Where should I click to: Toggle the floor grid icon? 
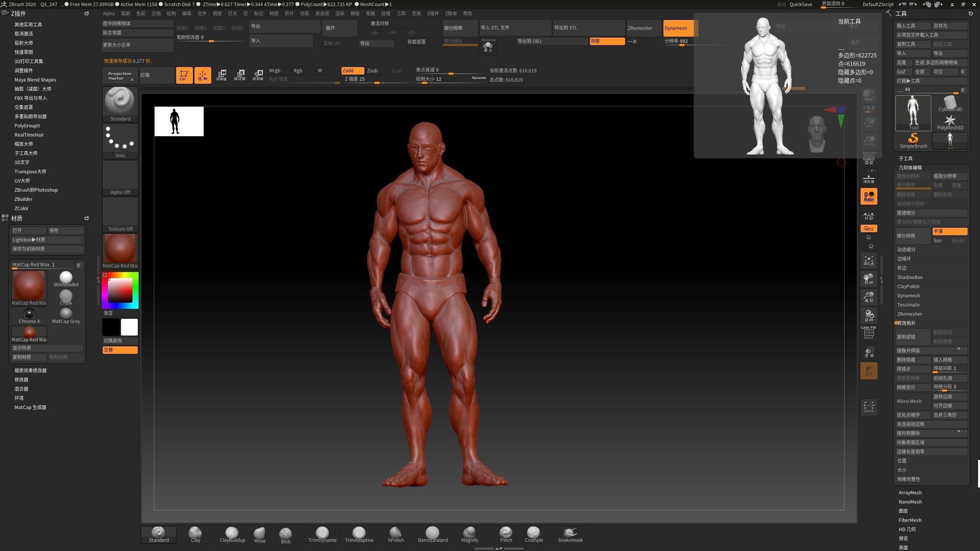(x=869, y=178)
